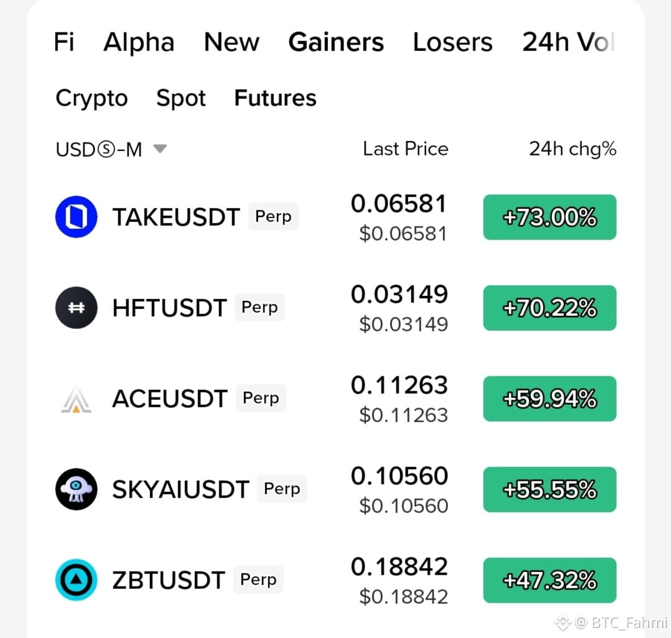This screenshot has width=672, height=638.
Task: Open the SKYAIUSDT Perp contract row
Action: 336,489
